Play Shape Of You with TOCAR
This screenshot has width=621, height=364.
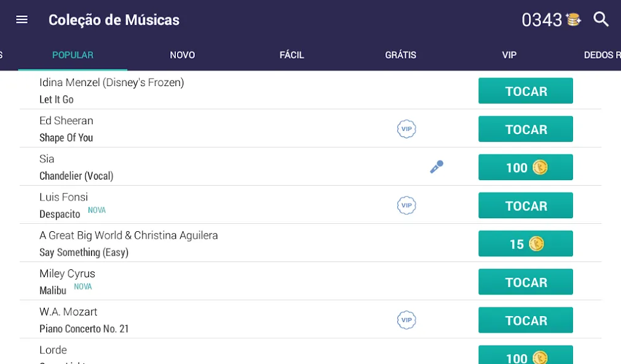526,129
